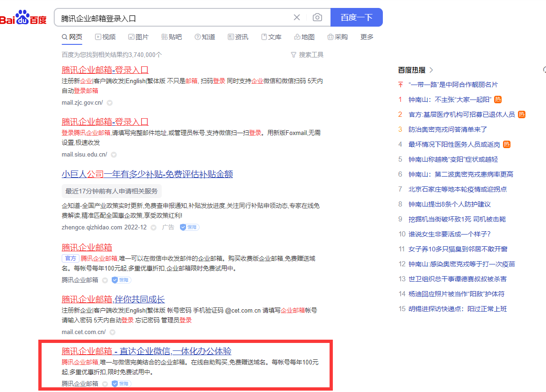Expand dropdown arrow next to zhengce.qizhidao.com
Viewport: 546px width, 392px height.
coord(153,228)
